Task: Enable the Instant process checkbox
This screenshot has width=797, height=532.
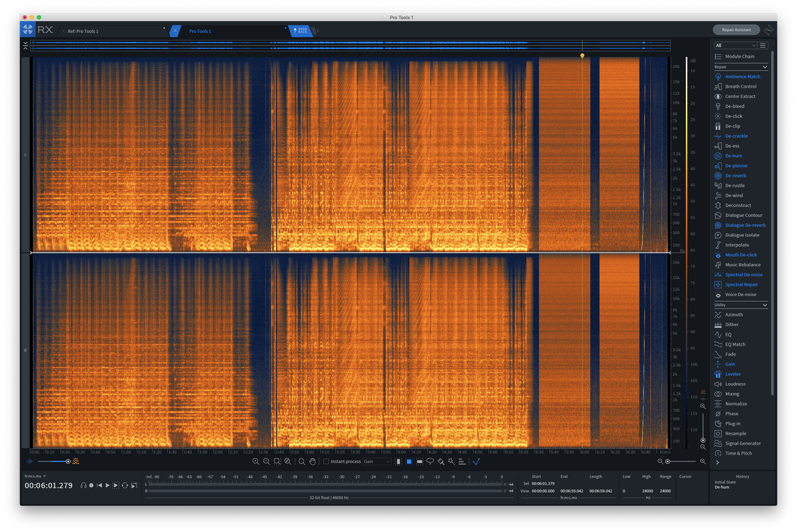Action: pos(326,462)
